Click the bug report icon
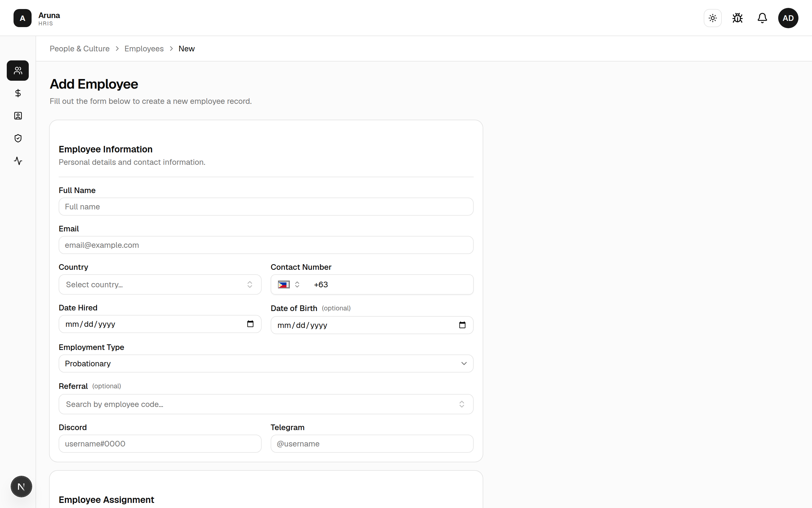 tap(738, 18)
